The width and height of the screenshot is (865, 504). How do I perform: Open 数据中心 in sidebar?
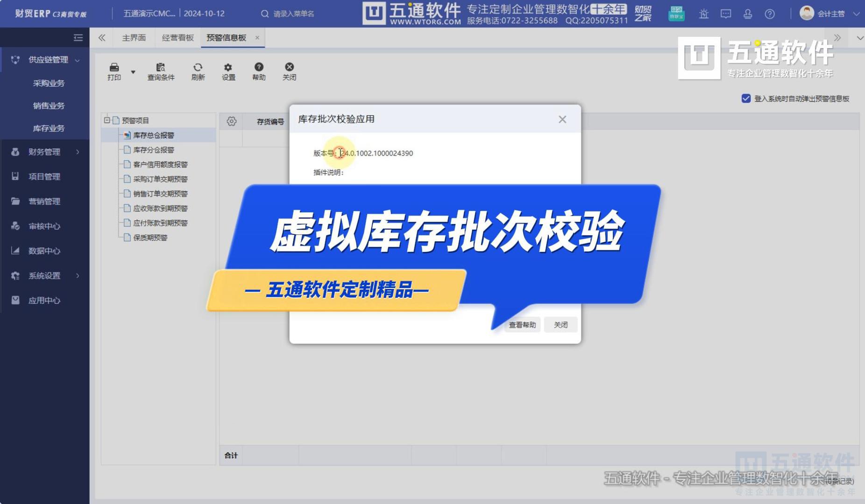(x=45, y=251)
